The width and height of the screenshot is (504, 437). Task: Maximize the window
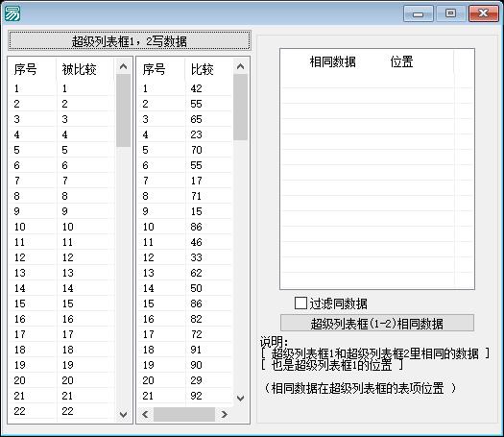[x=450, y=13]
